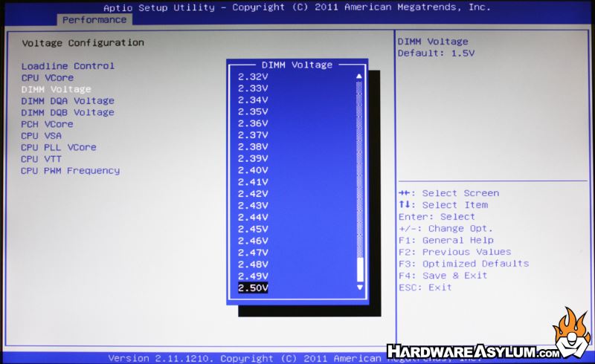The width and height of the screenshot is (595, 364).
Task: Select Loadline Control setting
Action: pyautogui.click(x=68, y=66)
